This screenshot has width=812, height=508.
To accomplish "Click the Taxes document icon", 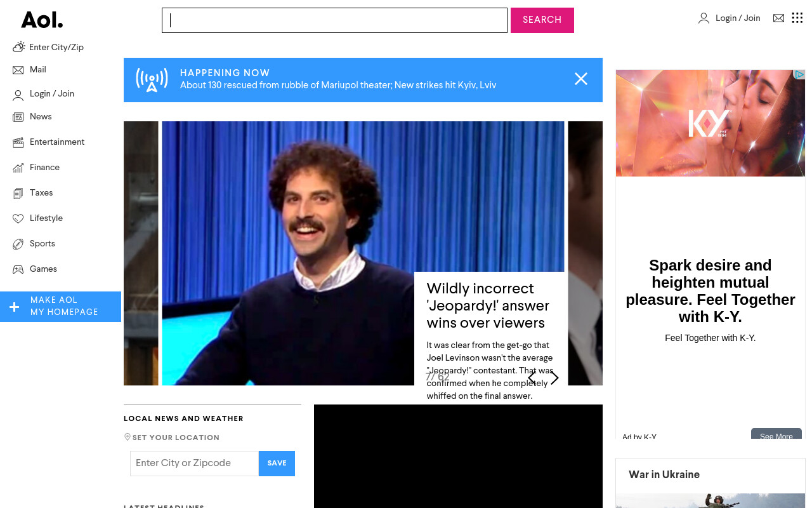I will (x=18, y=193).
